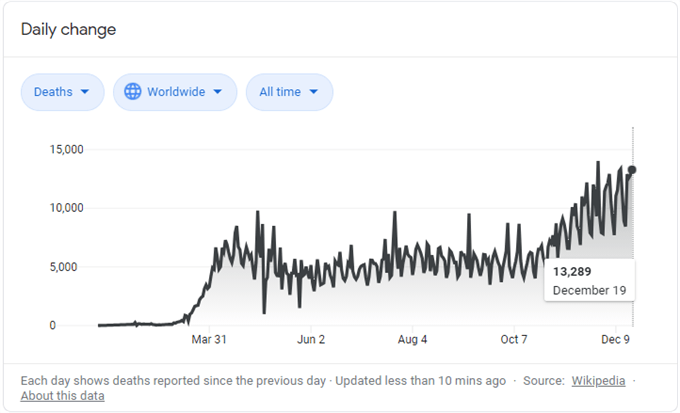Open the Wikipedia source link

599,381
